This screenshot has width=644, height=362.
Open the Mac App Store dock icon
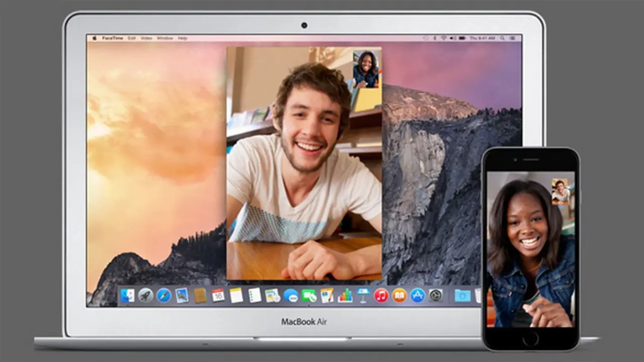click(x=418, y=295)
